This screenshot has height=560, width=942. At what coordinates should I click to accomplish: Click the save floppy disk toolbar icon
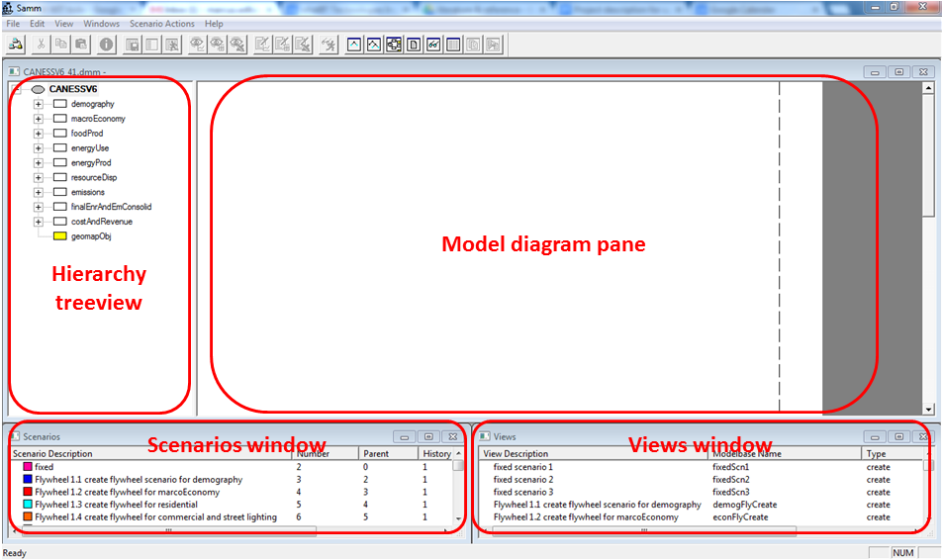133,45
